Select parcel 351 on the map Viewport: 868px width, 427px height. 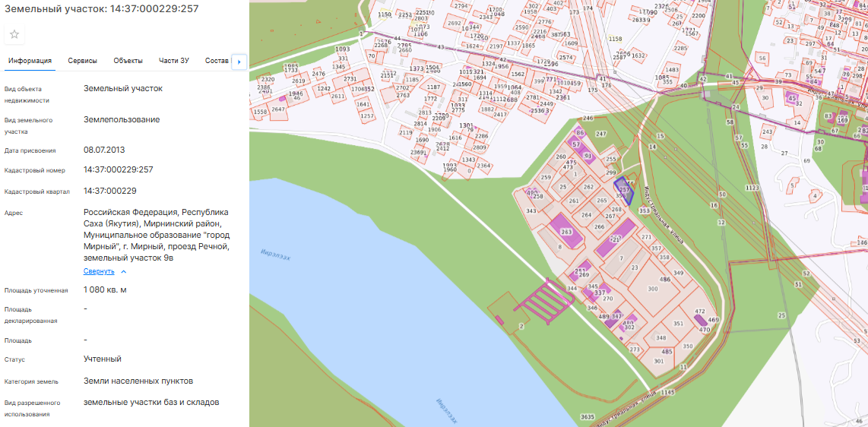(x=678, y=324)
